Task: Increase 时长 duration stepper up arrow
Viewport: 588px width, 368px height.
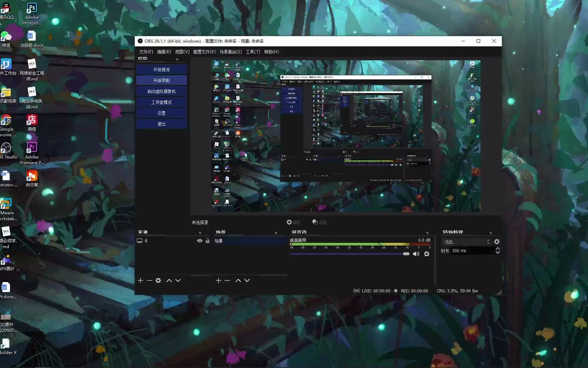Action: (x=498, y=249)
